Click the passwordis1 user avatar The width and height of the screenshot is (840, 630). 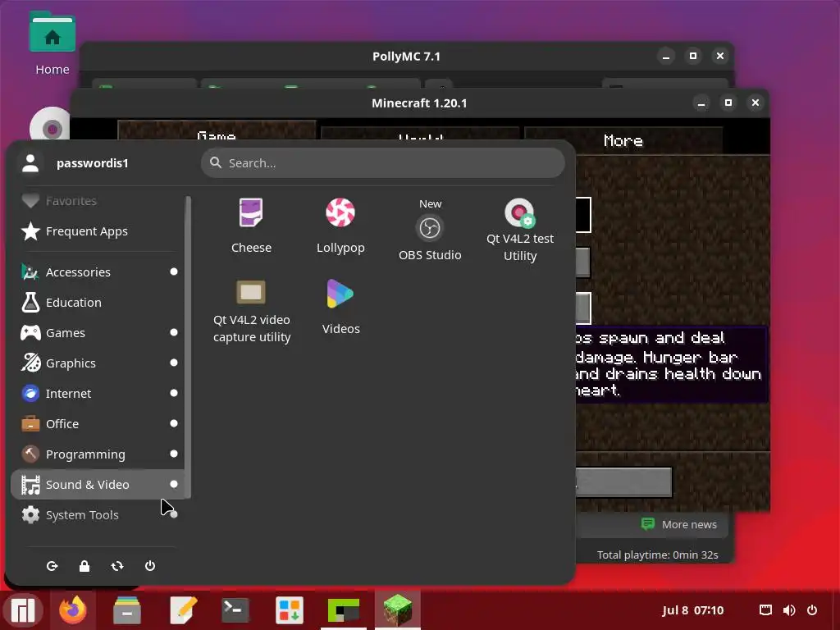click(30, 163)
